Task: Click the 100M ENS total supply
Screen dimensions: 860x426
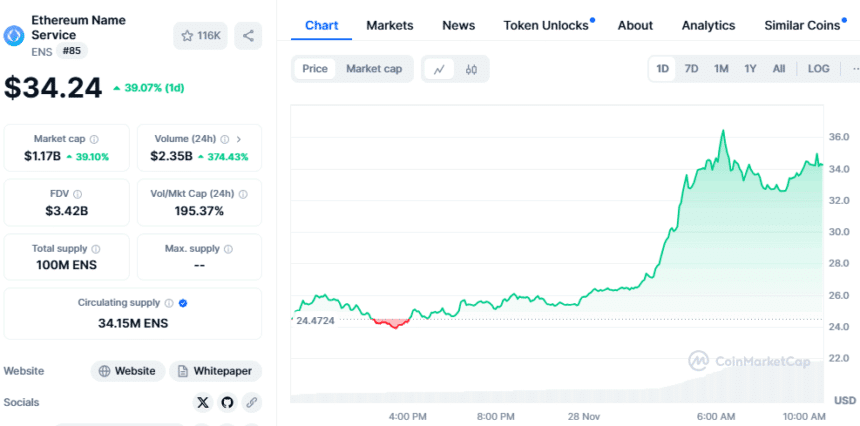Action: [66, 265]
